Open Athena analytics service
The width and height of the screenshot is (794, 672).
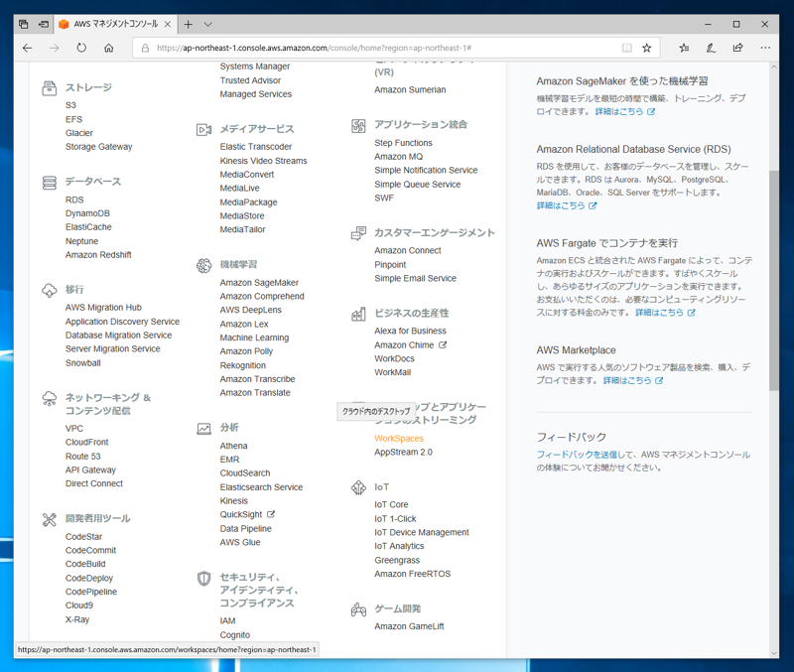(x=233, y=446)
